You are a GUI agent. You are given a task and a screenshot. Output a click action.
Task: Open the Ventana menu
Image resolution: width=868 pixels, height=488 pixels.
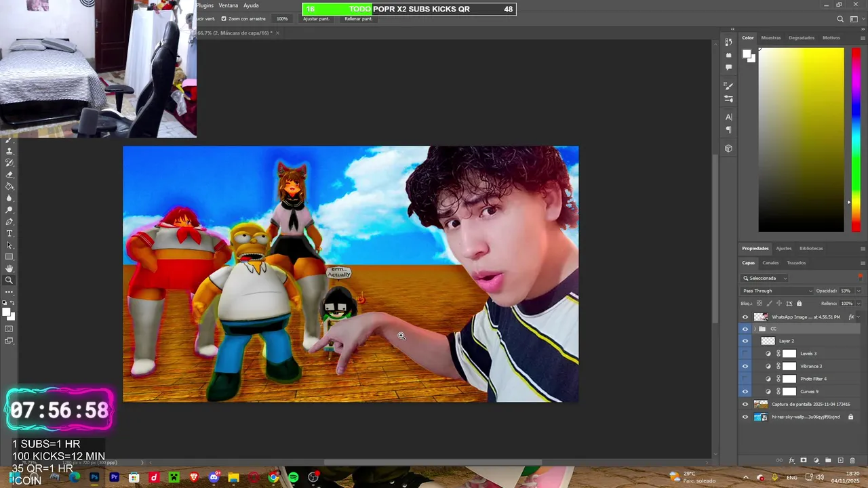pos(228,5)
